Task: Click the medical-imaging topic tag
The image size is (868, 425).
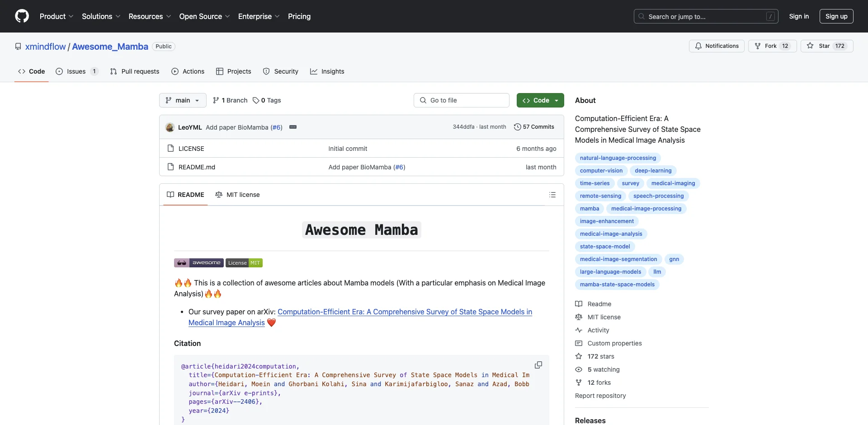Action: (x=673, y=183)
